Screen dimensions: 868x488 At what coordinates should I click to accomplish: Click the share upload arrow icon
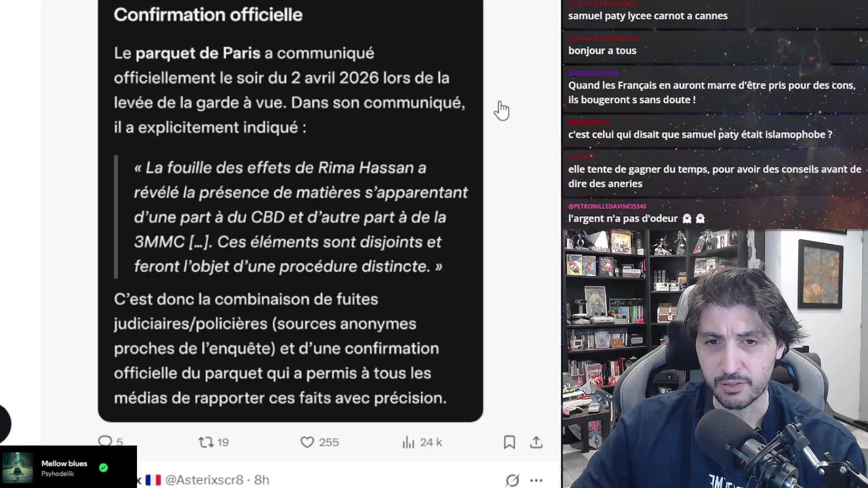click(x=536, y=442)
